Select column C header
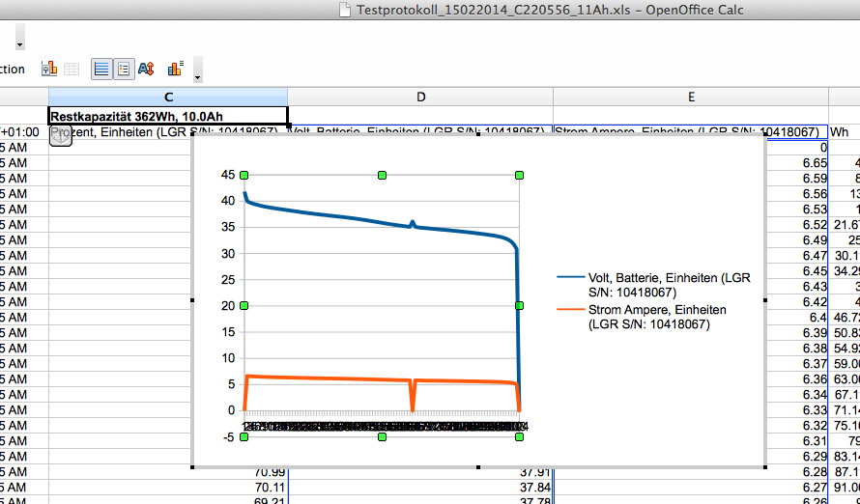The height and width of the screenshot is (504, 860). (168, 97)
